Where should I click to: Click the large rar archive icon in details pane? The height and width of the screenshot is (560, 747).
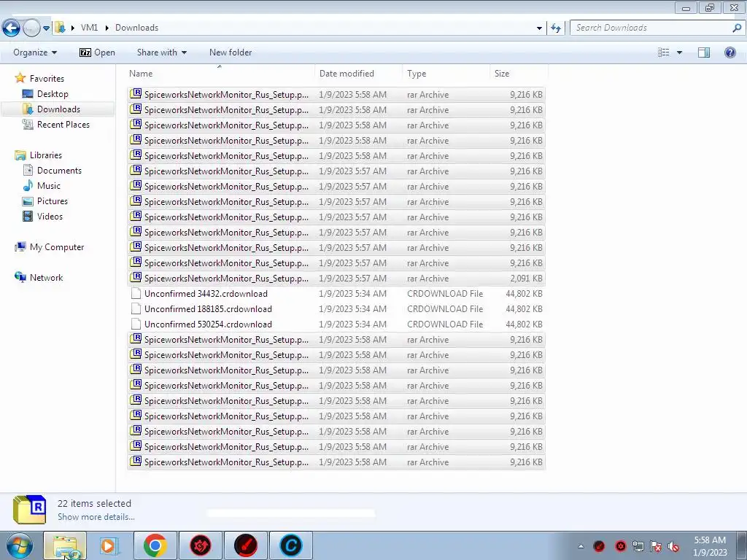pyautogui.click(x=29, y=510)
